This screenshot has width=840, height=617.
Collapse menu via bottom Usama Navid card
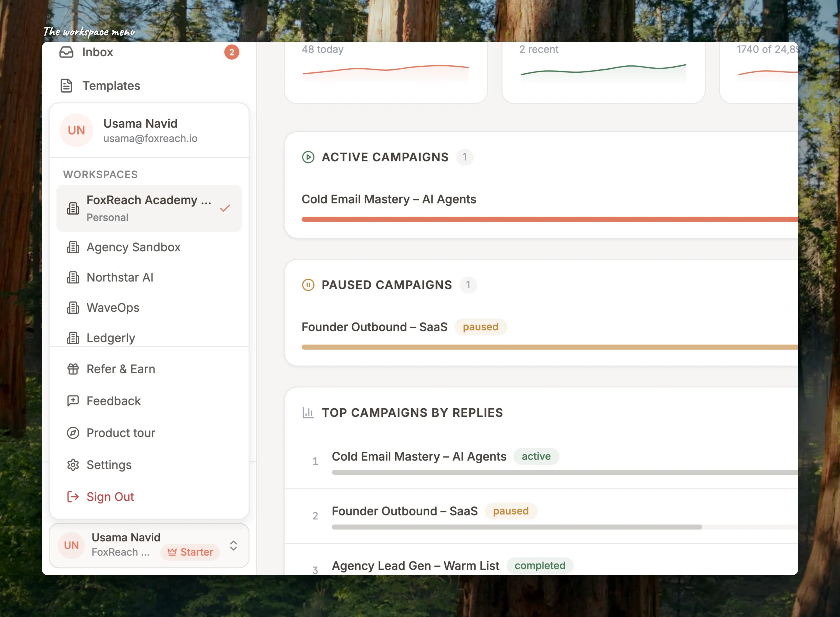(149, 545)
